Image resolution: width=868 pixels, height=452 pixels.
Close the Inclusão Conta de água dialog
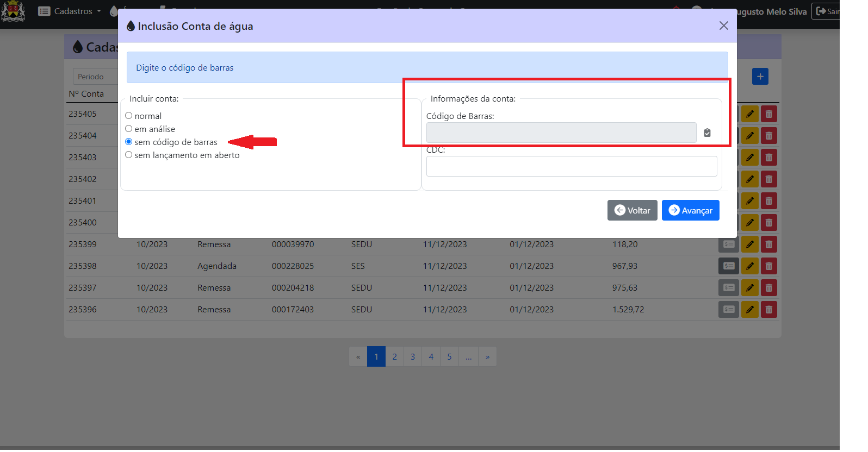click(x=723, y=26)
